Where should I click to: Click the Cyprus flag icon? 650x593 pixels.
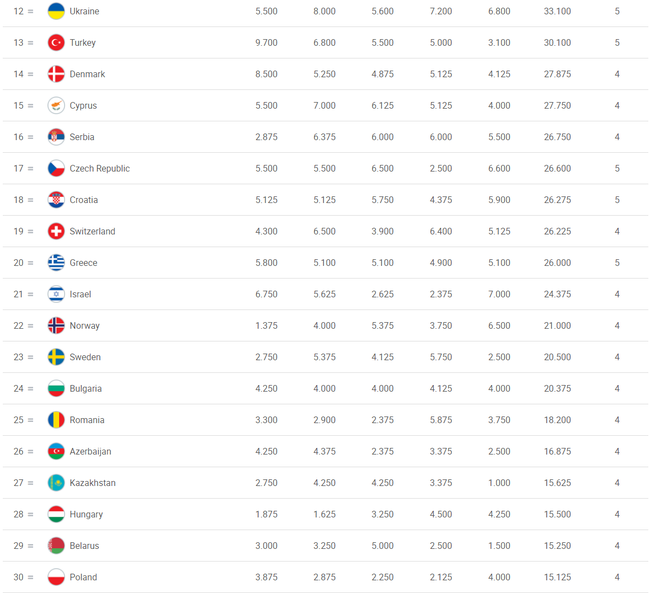tap(56, 105)
